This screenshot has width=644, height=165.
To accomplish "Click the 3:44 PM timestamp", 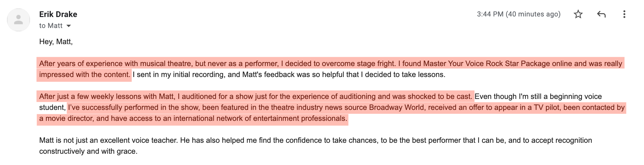I will tap(490, 14).
